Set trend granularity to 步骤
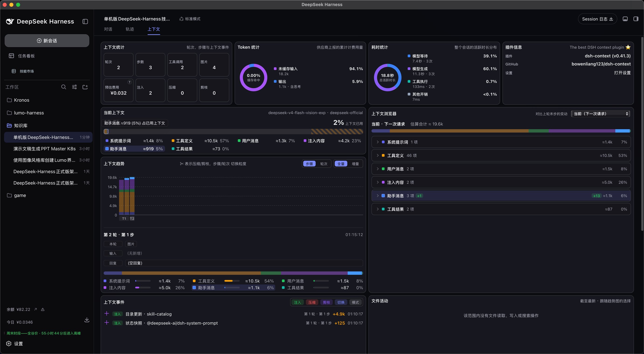644x354 pixels. pyautogui.click(x=309, y=164)
